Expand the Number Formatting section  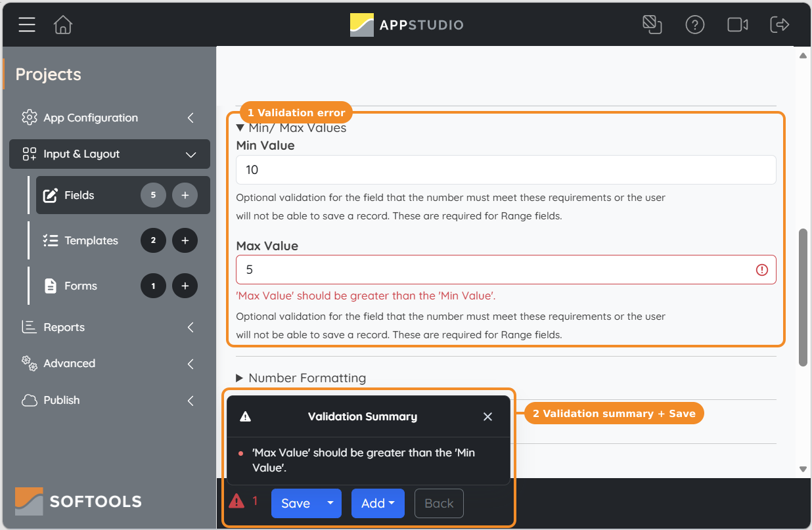(301, 378)
